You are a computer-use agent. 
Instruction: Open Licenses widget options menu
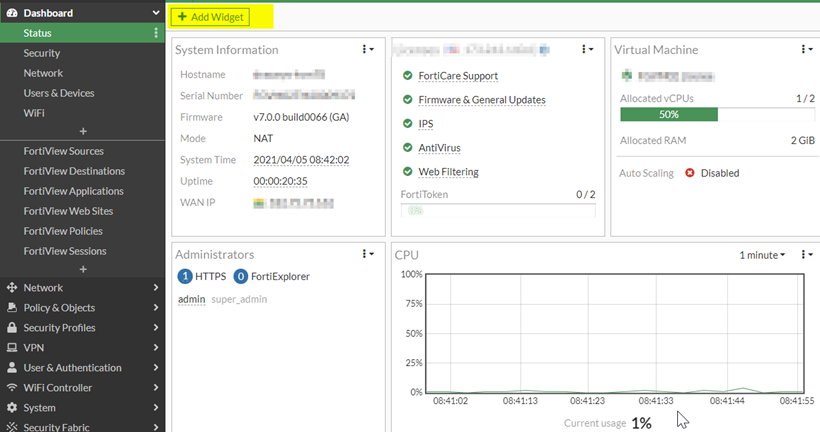point(587,49)
